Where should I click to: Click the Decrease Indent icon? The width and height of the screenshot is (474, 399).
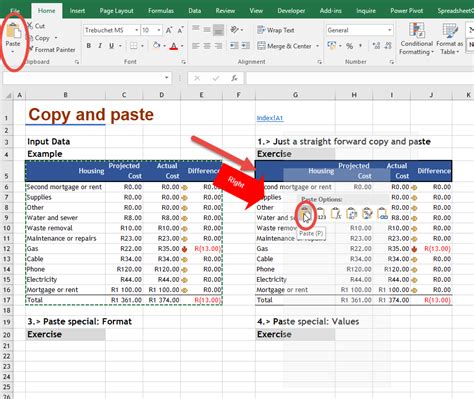point(234,46)
